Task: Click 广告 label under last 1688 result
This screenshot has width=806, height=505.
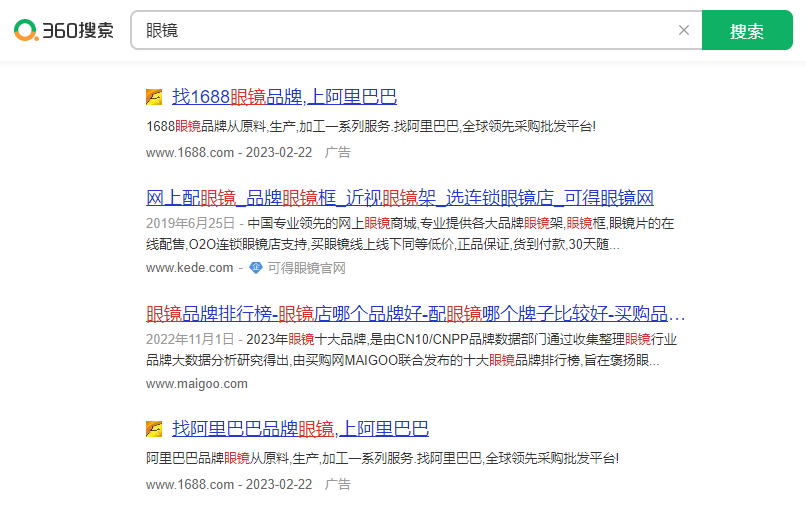Action: (338, 484)
